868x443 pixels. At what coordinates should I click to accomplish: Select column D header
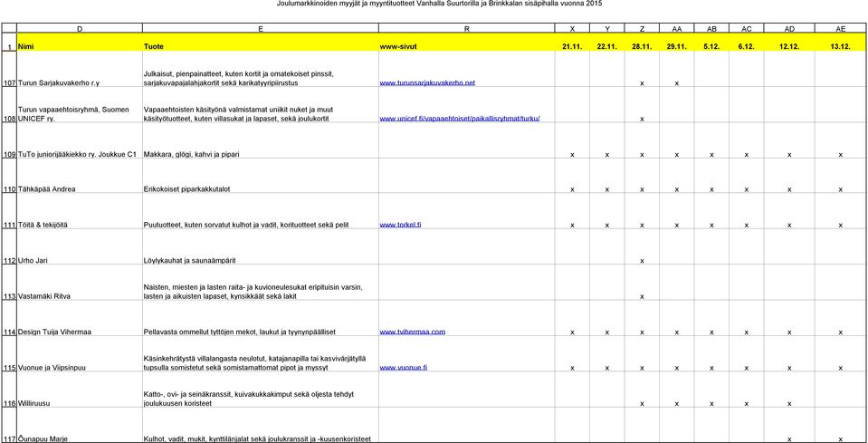80,28
